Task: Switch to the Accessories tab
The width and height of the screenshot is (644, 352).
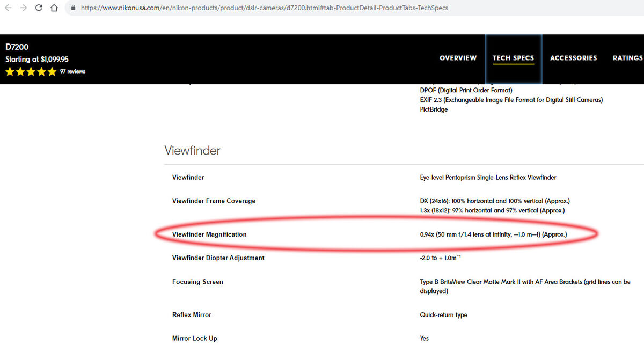Action: pyautogui.click(x=573, y=58)
